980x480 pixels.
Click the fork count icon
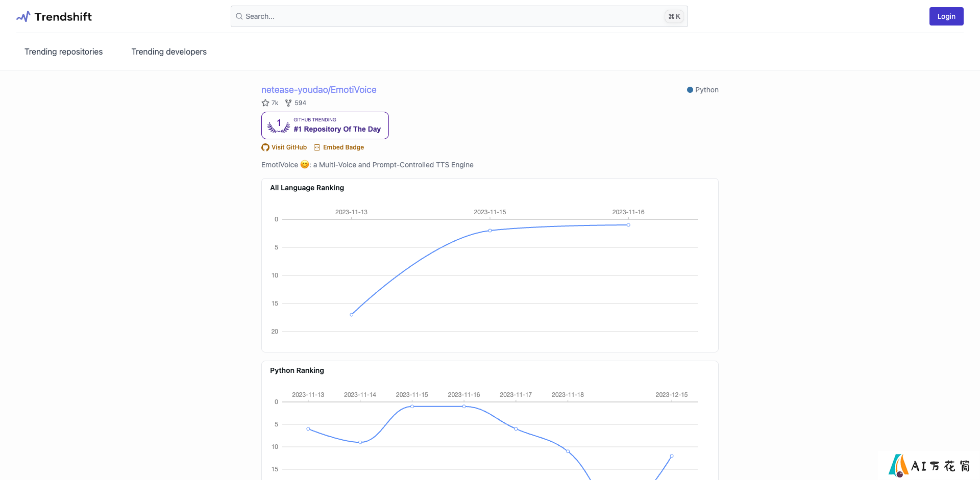click(288, 103)
